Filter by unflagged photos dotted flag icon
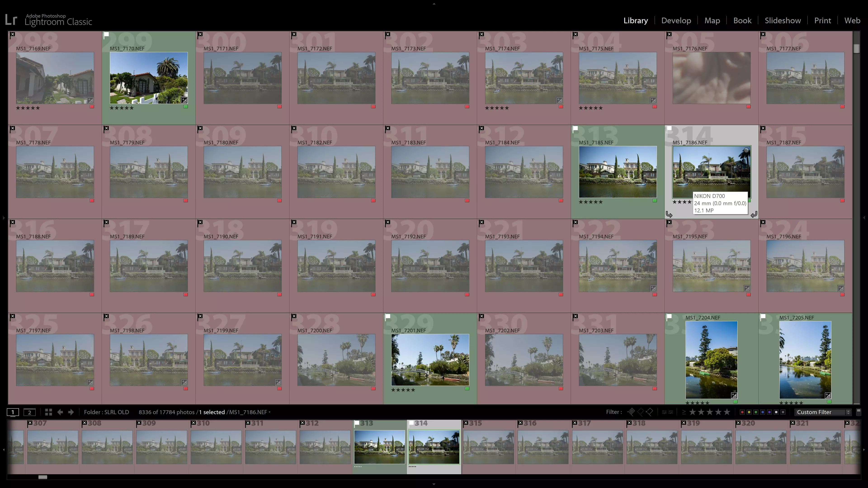The width and height of the screenshot is (868, 488). (640, 412)
